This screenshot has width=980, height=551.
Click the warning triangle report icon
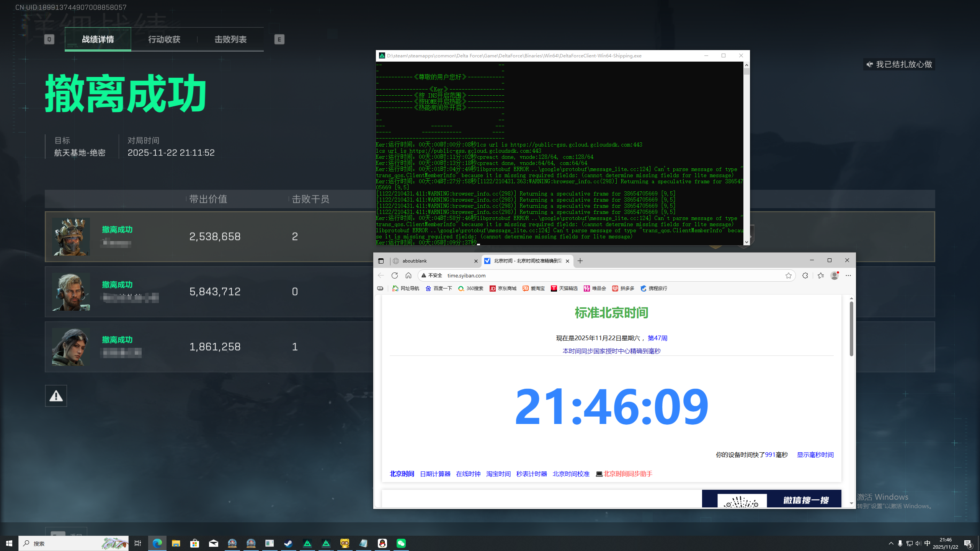[x=56, y=396]
